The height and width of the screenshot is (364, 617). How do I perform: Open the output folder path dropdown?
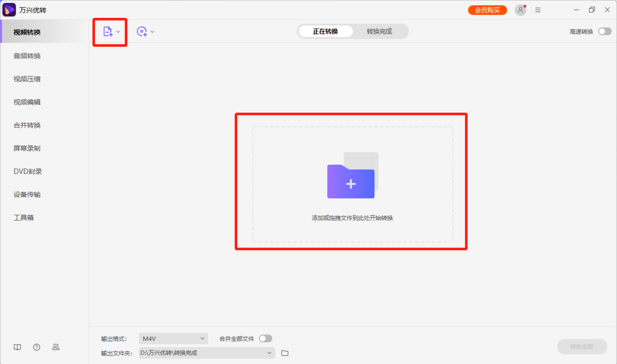(x=207, y=353)
